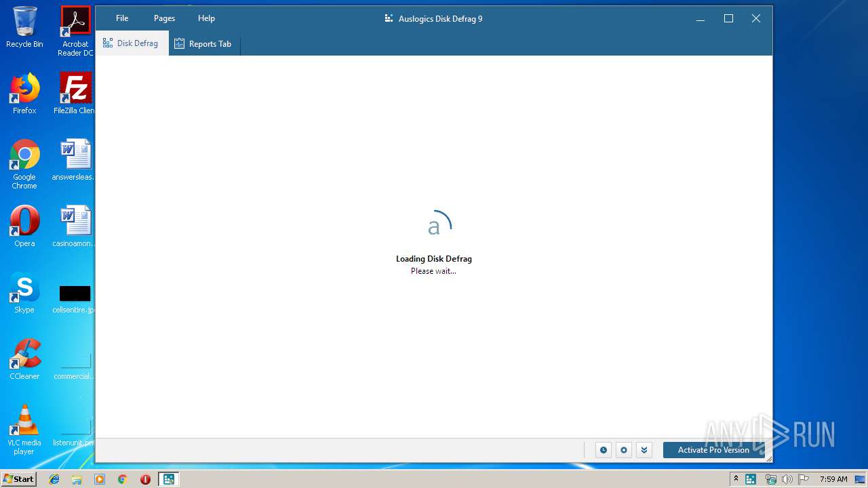This screenshot has width=868, height=488.
Task: Open the casinoamon Word document
Action: pos(75,226)
